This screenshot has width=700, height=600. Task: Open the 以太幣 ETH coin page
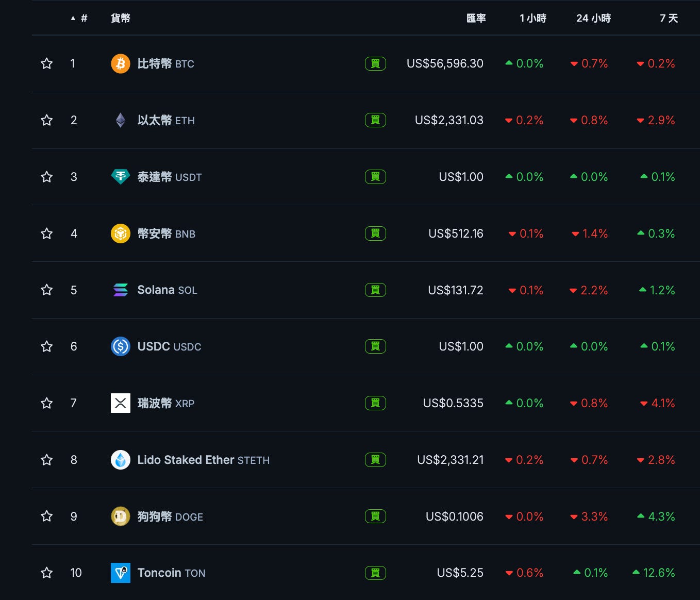(166, 120)
